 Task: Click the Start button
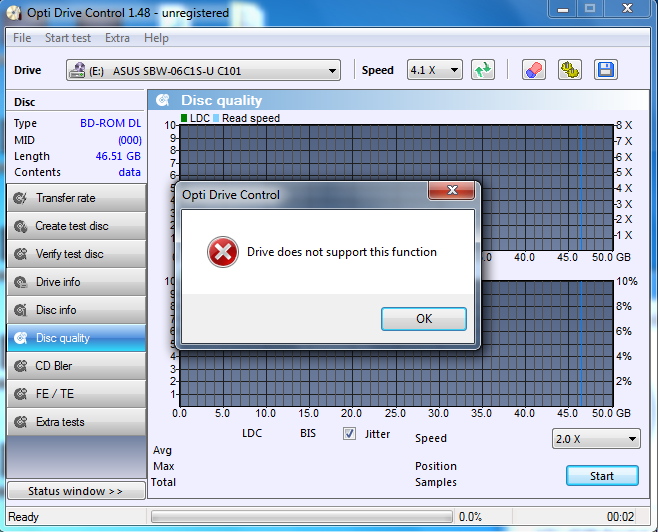point(602,476)
